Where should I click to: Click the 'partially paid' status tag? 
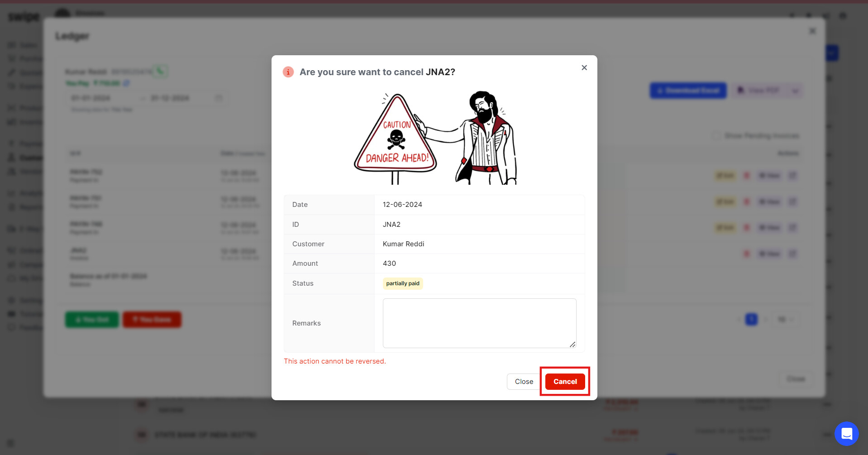click(x=403, y=283)
